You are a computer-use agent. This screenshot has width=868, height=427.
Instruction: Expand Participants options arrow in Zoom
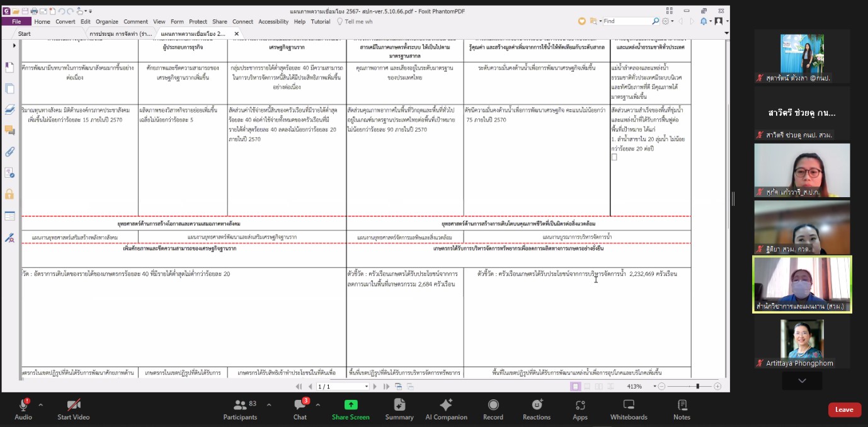(x=269, y=405)
